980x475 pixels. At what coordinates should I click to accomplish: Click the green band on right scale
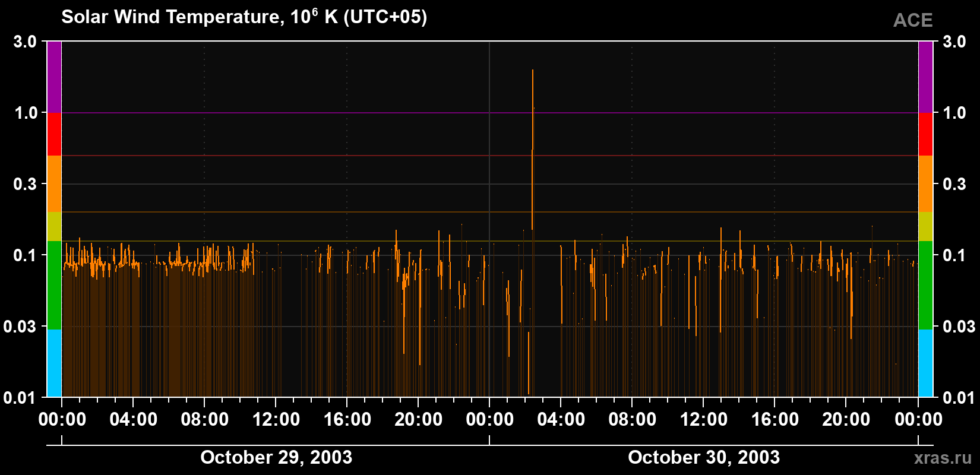pyautogui.click(x=925, y=285)
